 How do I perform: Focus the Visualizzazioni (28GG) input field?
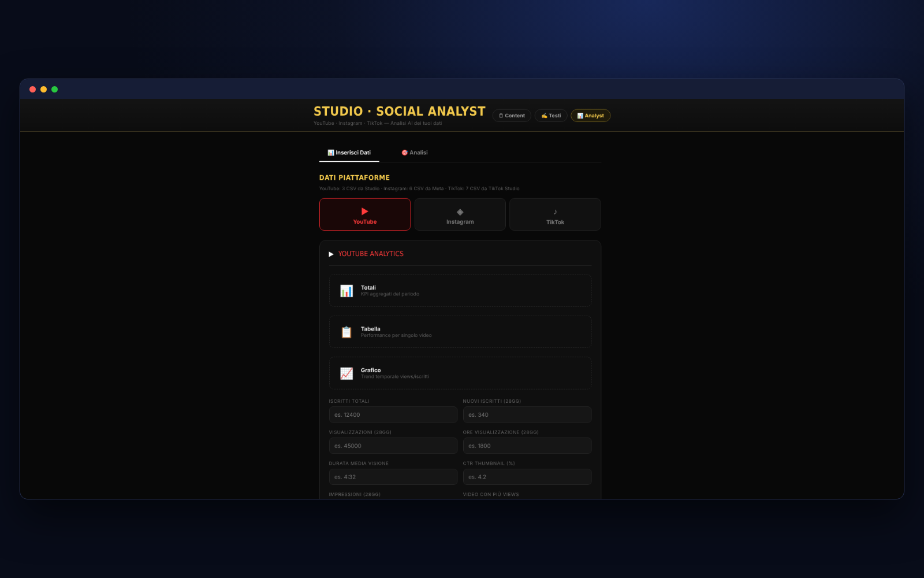tap(393, 446)
